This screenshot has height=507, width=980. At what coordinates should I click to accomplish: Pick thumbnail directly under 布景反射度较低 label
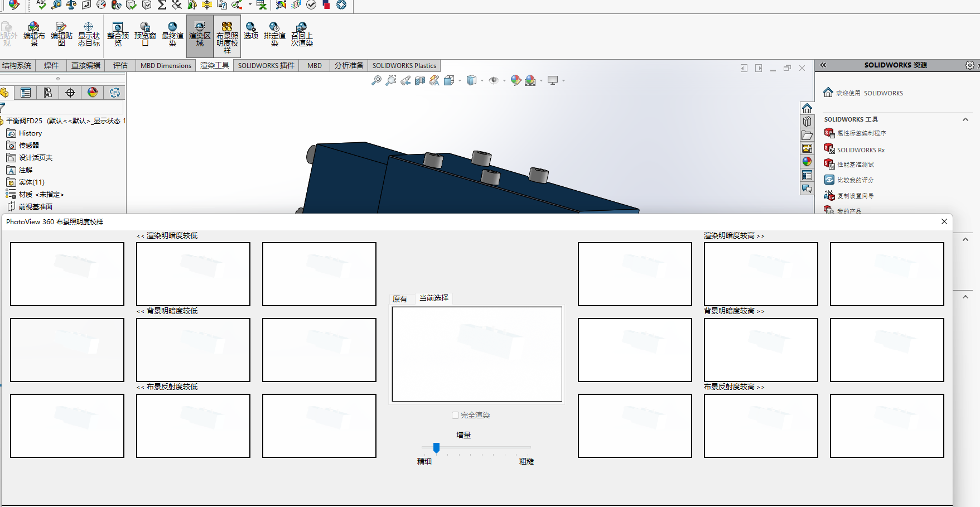pos(193,426)
